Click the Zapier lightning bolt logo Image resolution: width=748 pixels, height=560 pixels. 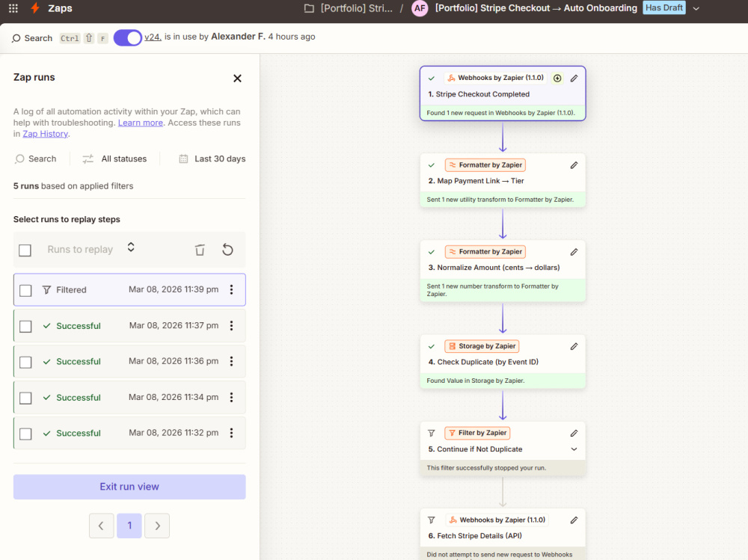35,8
